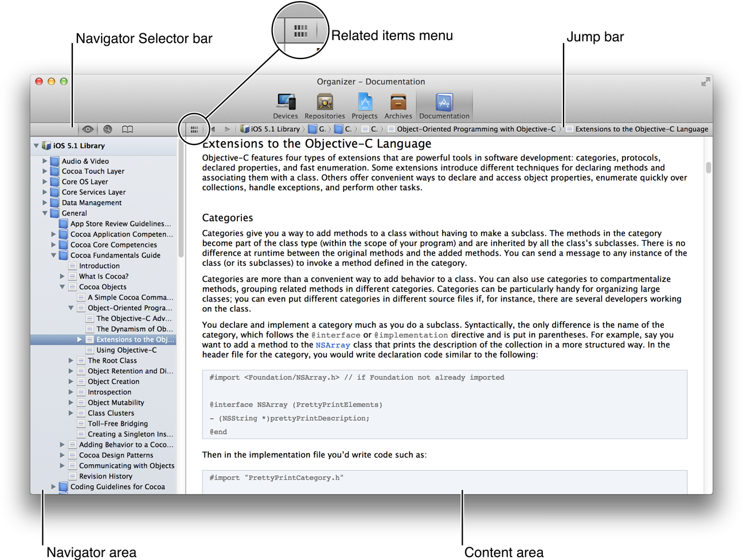Show the Bookmarks navigator book icon
This screenshot has height=560, width=743.
coord(127,130)
